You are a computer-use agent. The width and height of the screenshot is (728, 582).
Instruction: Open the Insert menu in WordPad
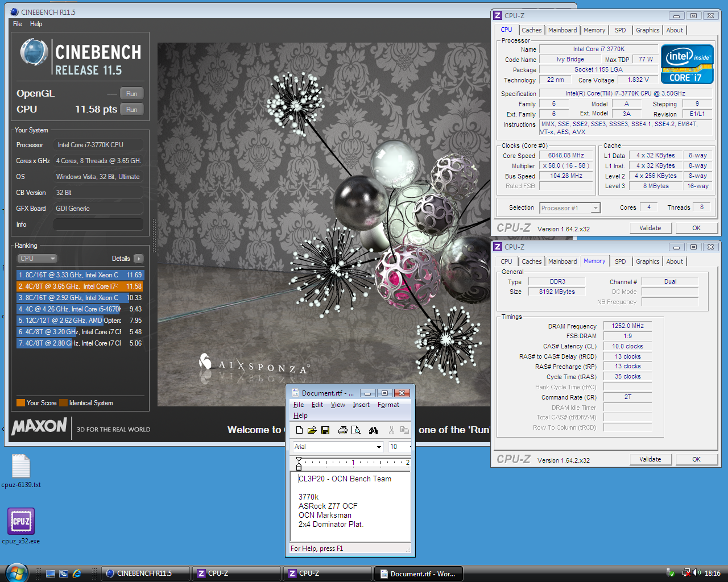[x=361, y=405]
